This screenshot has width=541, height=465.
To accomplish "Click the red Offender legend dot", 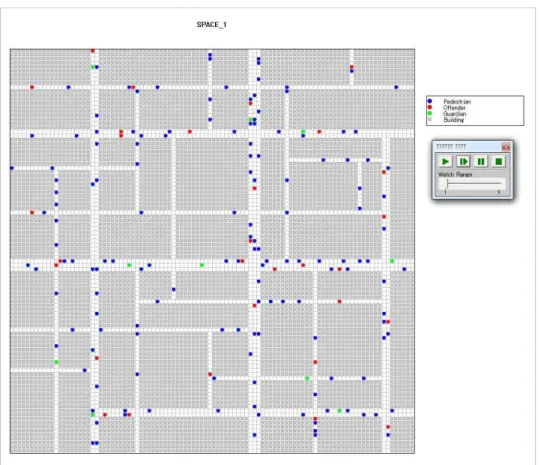I will coord(430,107).
